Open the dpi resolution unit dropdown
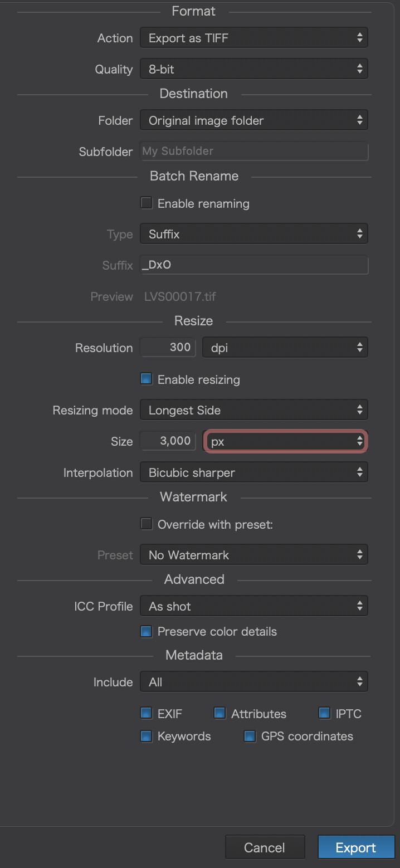Screen dimensions: 400x868 (x=285, y=348)
